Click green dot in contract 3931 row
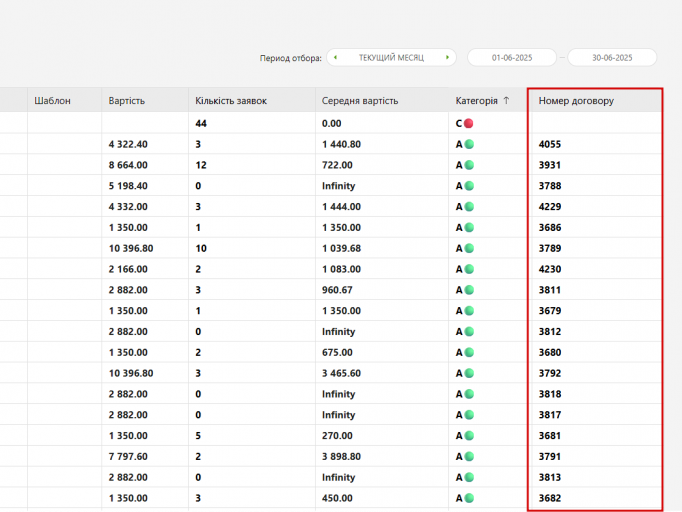This screenshot has height=512, width=682. point(469,165)
